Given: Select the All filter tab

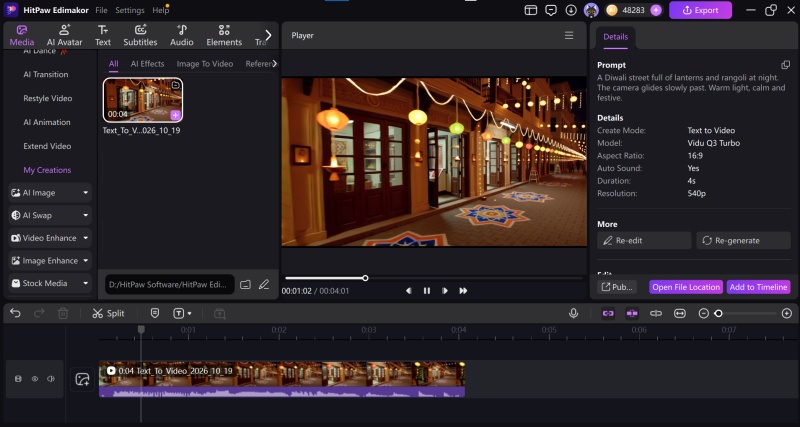Looking at the screenshot, I should 113,64.
